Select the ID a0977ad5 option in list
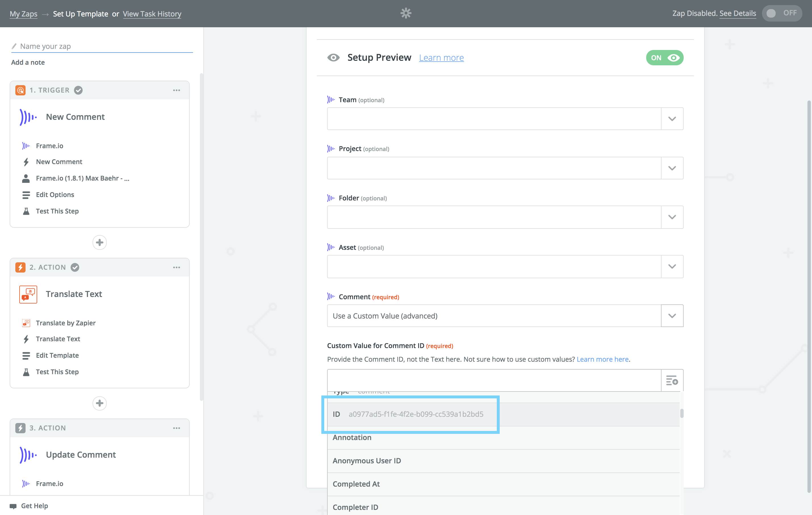Image resolution: width=812 pixels, height=515 pixels. pyautogui.click(x=415, y=414)
